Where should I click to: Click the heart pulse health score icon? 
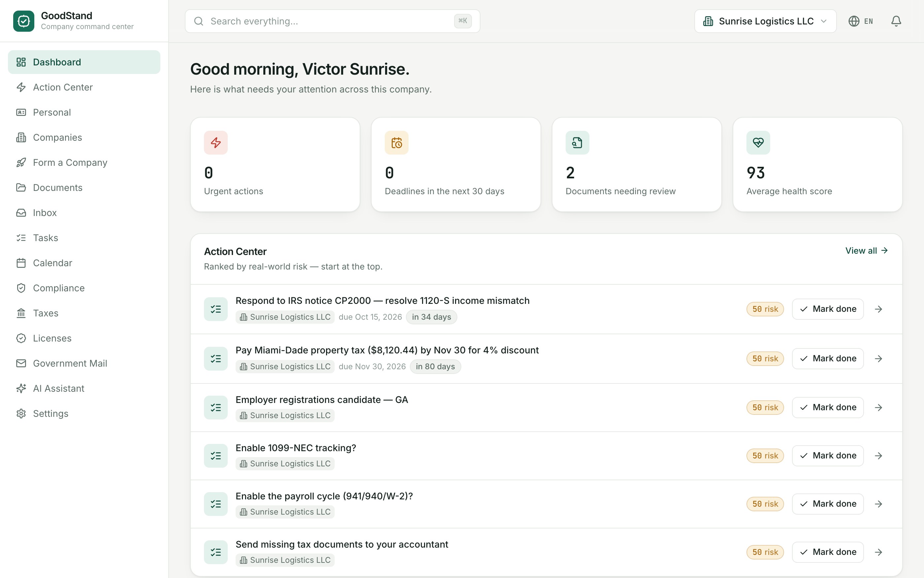tap(758, 143)
